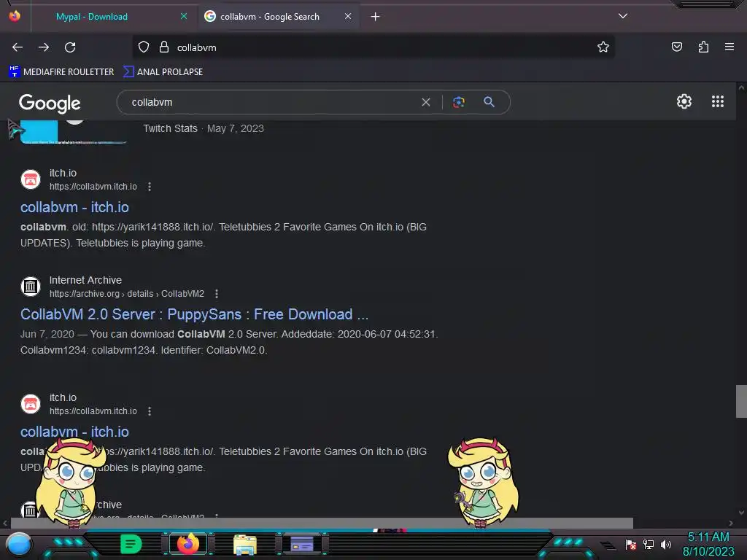Click the vertical page scrollbar thumb
747x560 pixels.
[x=741, y=401]
